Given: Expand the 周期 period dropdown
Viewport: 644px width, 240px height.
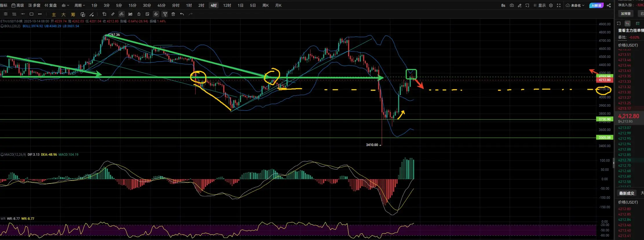Looking at the screenshot, I should click(x=80, y=5).
